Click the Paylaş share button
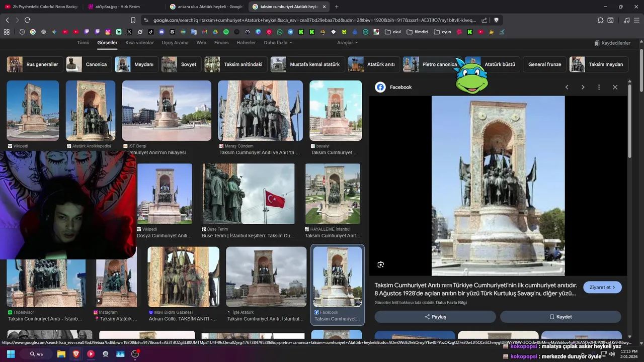Image resolution: width=644 pixels, height=362 pixels. (x=435, y=317)
